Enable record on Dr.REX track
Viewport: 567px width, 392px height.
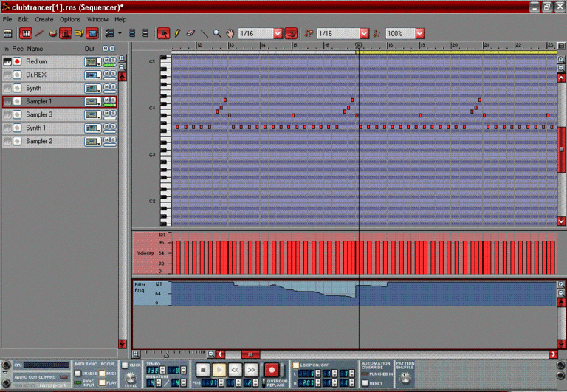tap(16, 75)
